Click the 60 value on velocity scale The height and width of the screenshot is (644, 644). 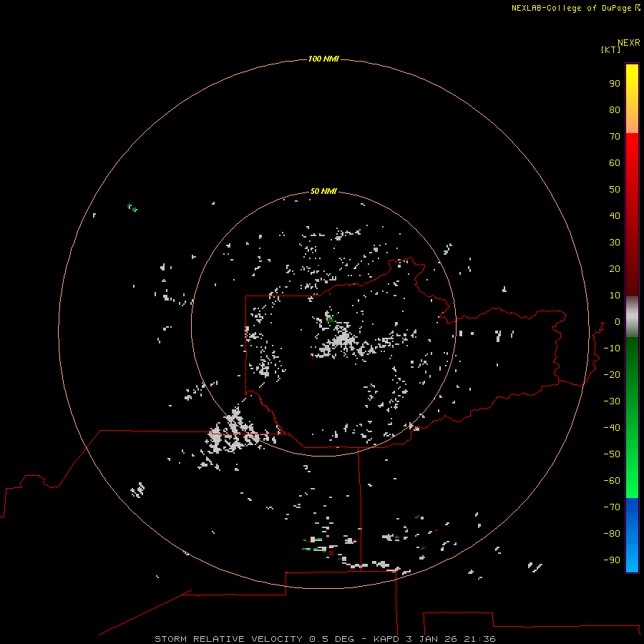pyautogui.click(x=615, y=163)
